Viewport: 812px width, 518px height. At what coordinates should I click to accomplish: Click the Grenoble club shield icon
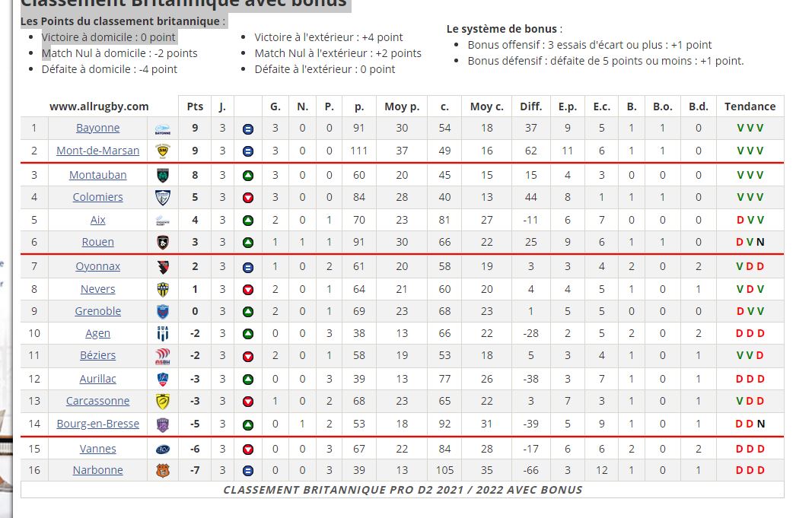[x=163, y=312]
